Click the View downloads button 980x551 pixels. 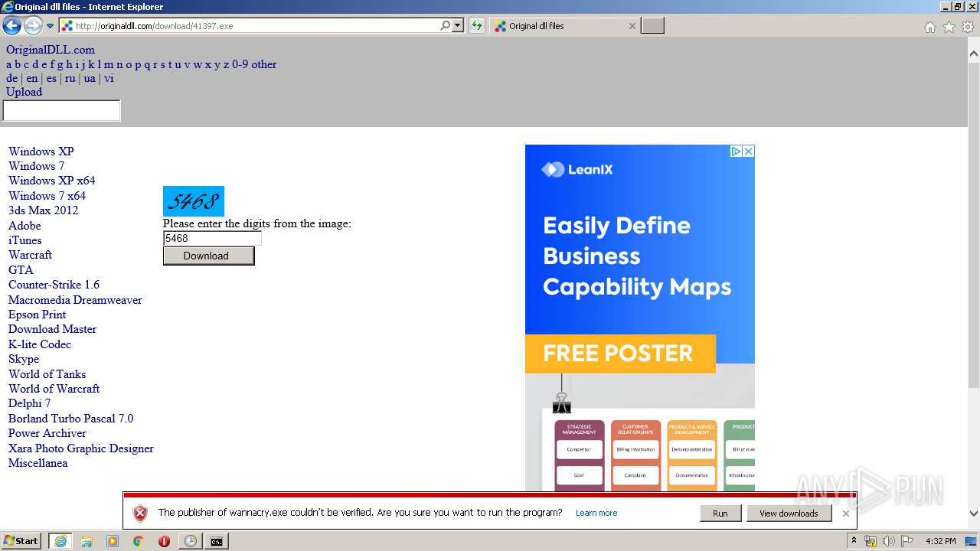[x=789, y=514]
